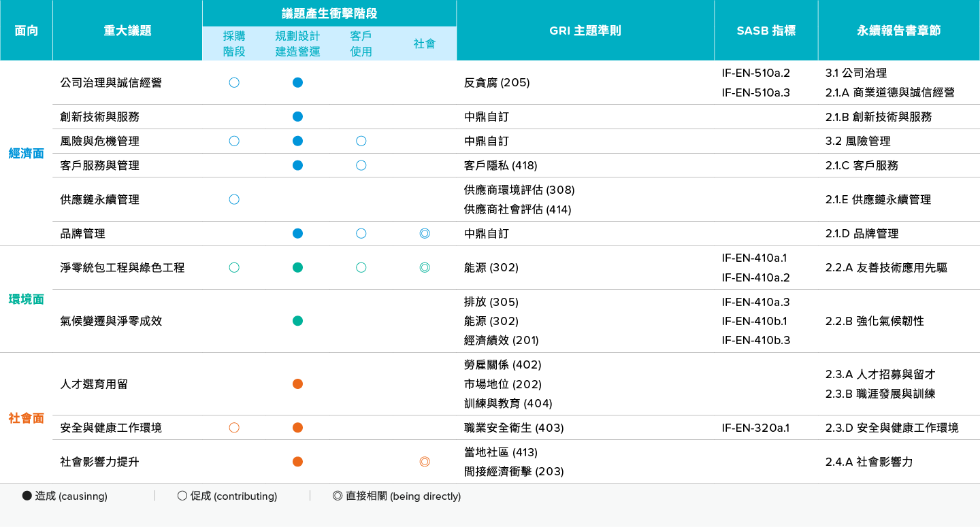Viewport: 980px width, 527px height.
Task: Click the 社會面 category label
Action: coord(27,418)
